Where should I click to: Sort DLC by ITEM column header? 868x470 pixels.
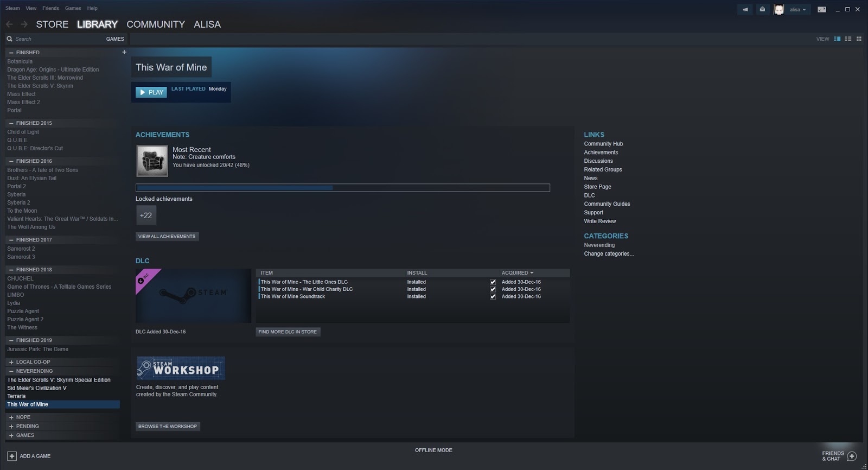[266, 273]
